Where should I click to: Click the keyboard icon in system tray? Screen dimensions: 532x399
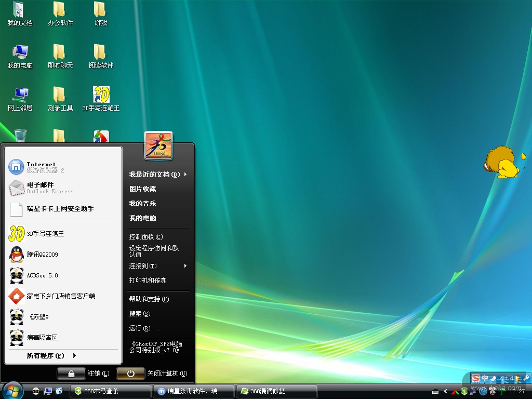[x=435, y=392]
